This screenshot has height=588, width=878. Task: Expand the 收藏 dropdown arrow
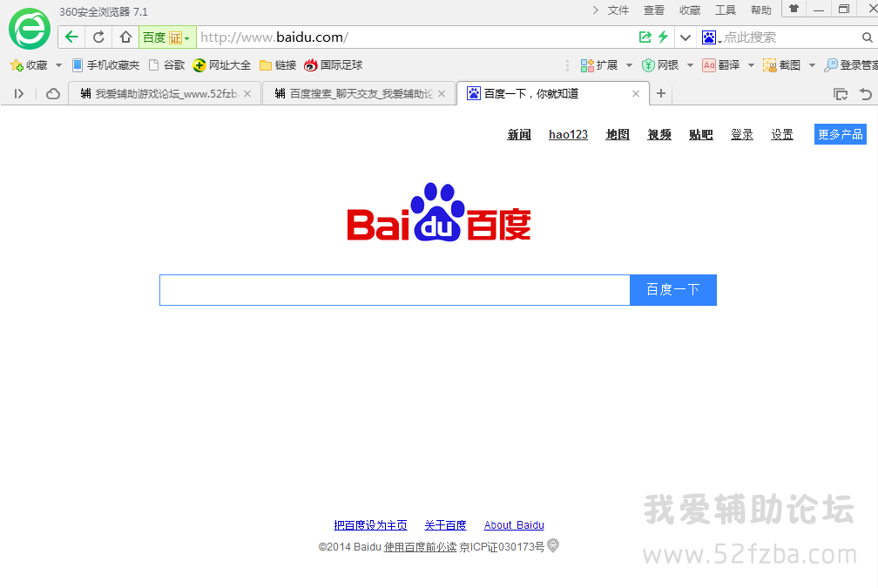[58, 65]
